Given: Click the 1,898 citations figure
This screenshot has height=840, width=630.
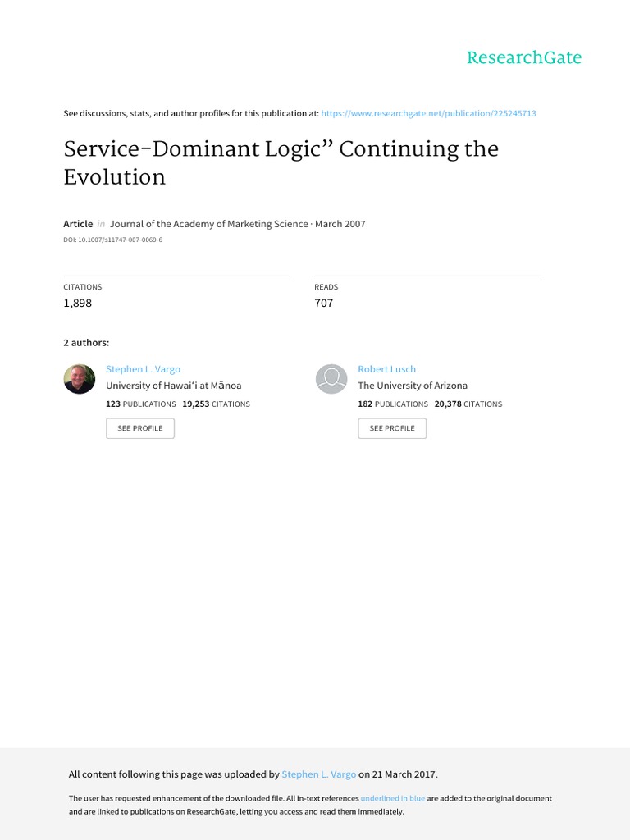Looking at the screenshot, I should coord(78,304).
